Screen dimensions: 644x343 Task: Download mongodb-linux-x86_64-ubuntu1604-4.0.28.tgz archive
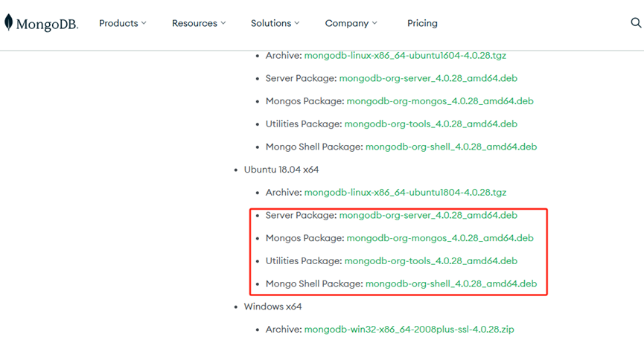click(405, 55)
